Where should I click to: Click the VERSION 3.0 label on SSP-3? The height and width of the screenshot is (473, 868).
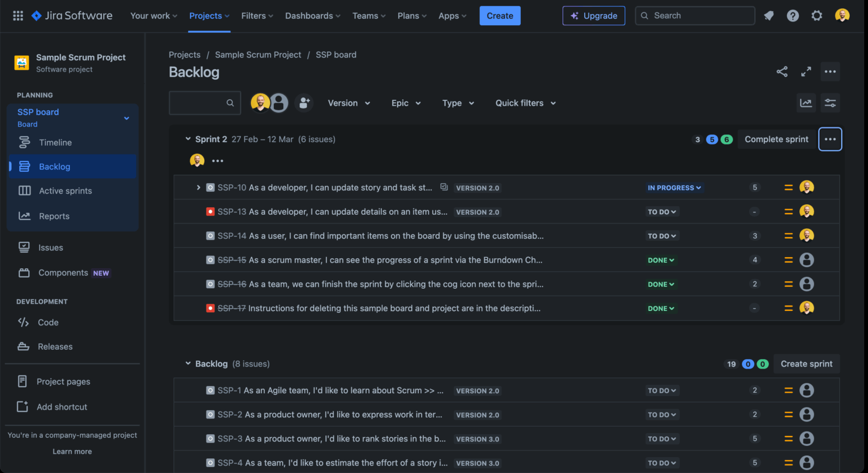pos(477,438)
